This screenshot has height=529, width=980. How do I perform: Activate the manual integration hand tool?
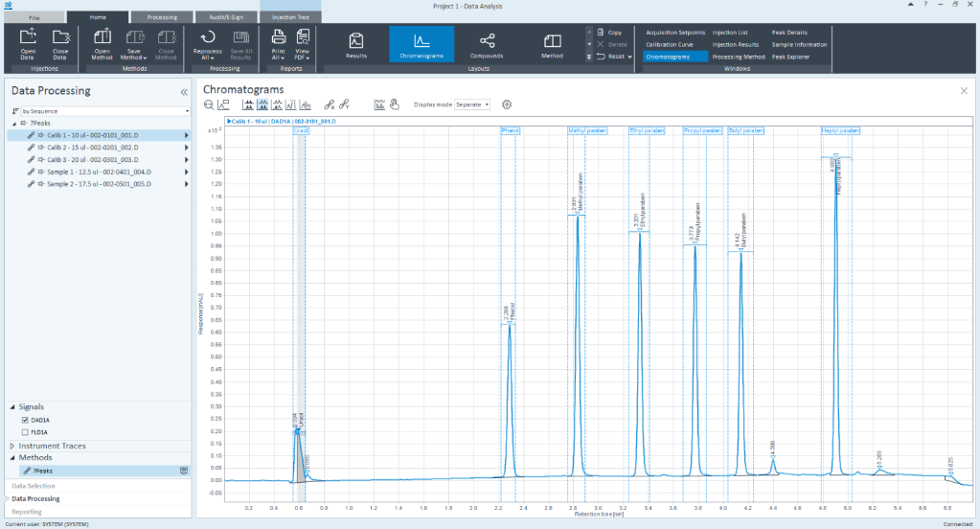[x=395, y=104]
